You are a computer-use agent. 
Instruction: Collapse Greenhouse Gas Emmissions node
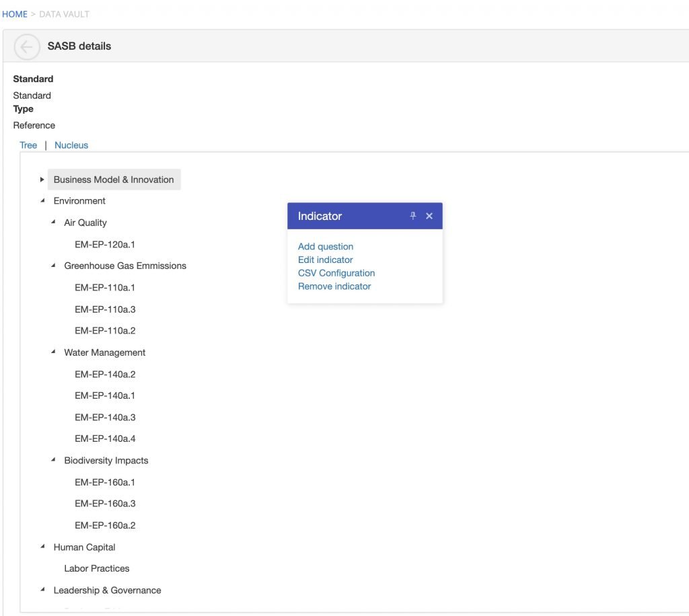coord(52,265)
